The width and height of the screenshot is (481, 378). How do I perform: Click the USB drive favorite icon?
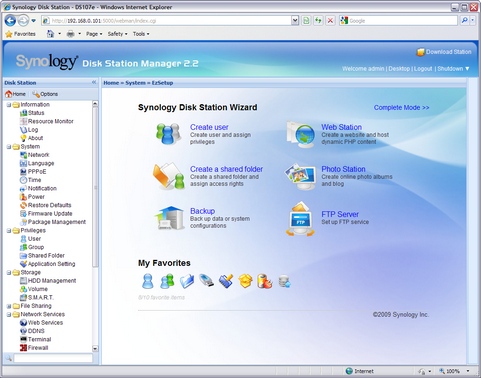206,280
